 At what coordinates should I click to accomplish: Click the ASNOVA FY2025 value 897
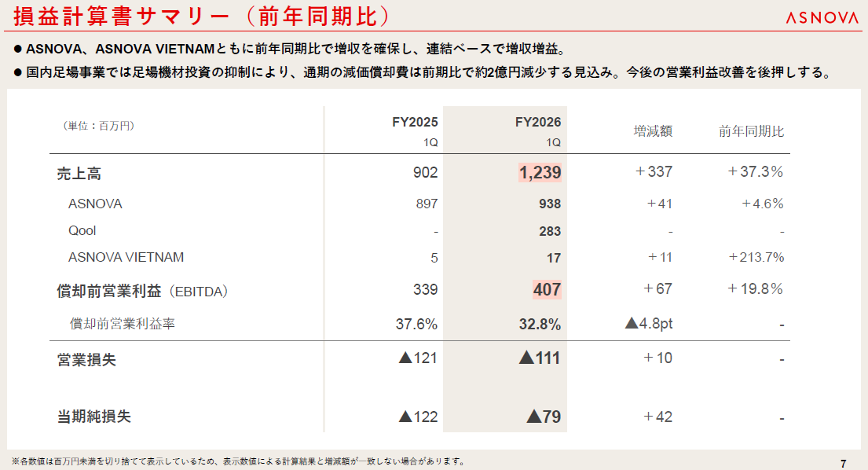click(x=427, y=204)
